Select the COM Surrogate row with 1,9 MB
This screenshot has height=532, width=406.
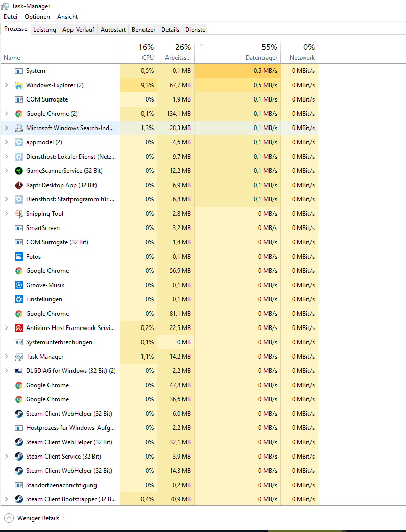[x=159, y=99]
